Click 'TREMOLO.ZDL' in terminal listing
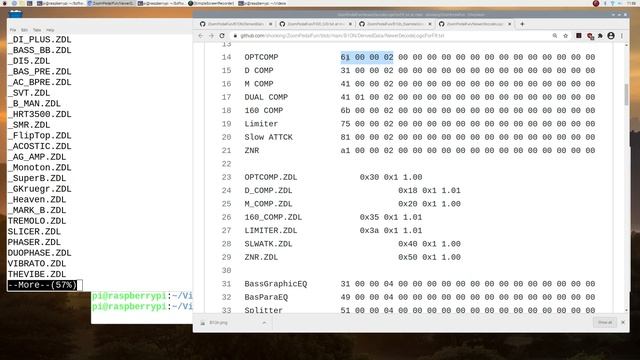The width and height of the screenshot is (640, 360). point(37,221)
